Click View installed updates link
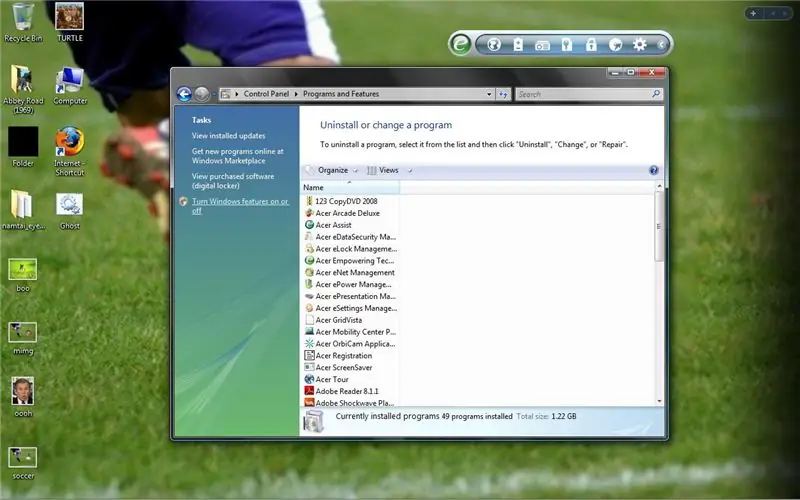Screen dimensions: 800x500 [229, 136]
